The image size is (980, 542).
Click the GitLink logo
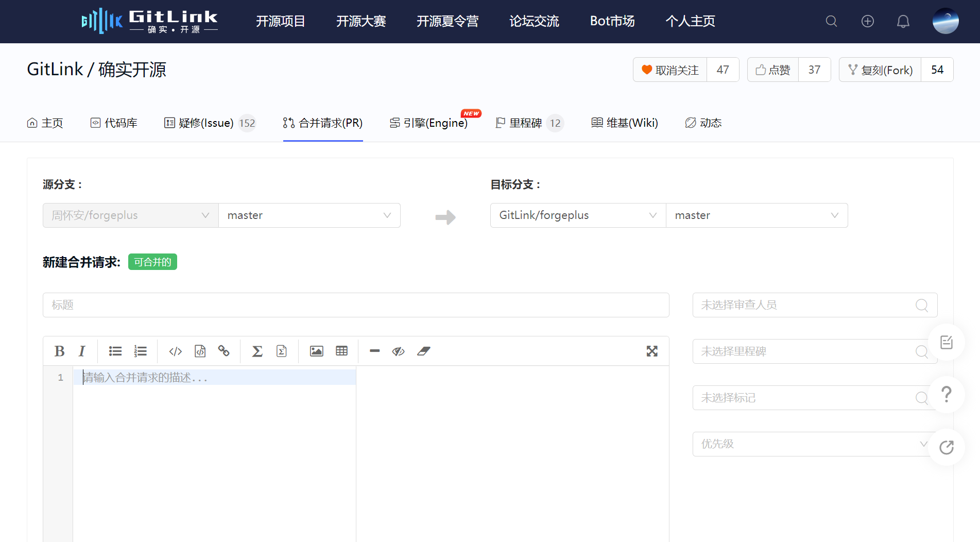150,21
